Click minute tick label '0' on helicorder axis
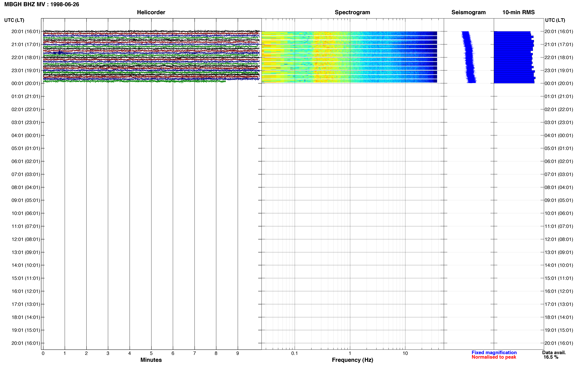Screen dimensions: 588x368 click(x=43, y=353)
